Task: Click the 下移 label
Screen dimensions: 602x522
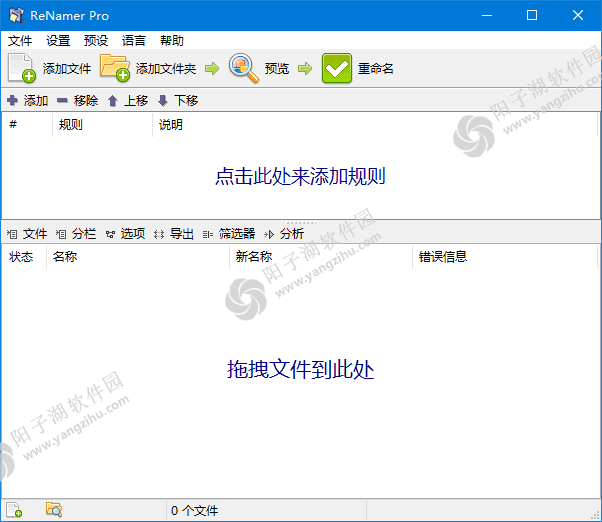Action: pos(186,101)
